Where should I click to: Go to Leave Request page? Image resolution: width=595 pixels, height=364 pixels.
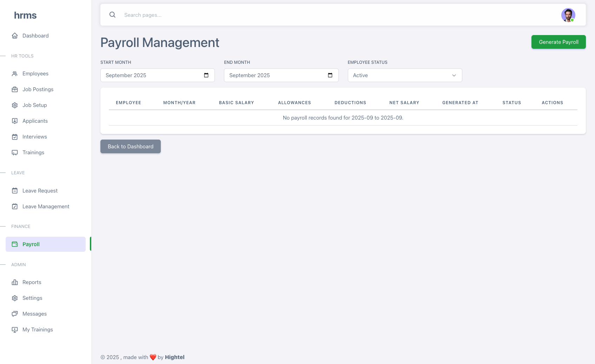[40, 191]
